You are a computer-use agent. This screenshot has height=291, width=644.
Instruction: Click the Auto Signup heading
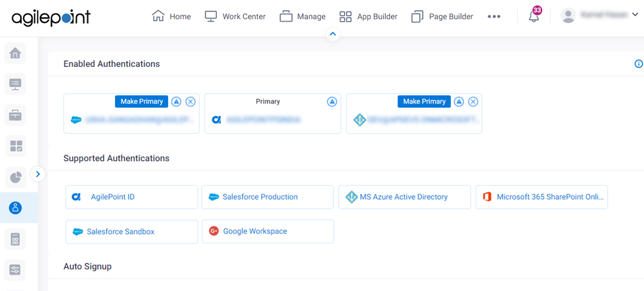tap(88, 266)
